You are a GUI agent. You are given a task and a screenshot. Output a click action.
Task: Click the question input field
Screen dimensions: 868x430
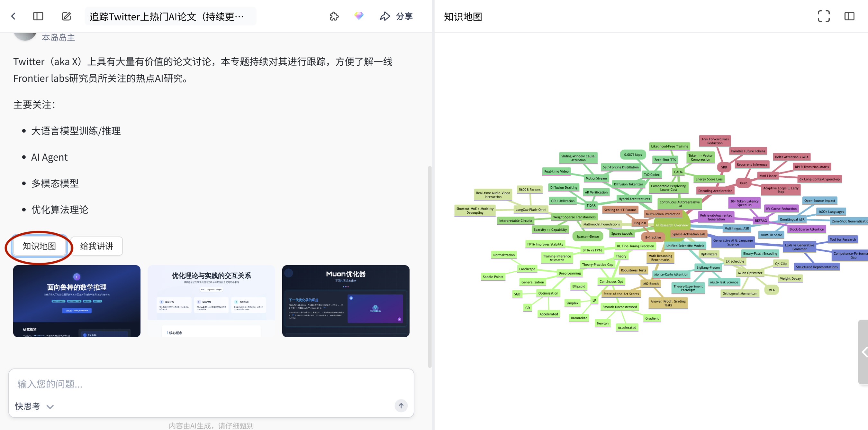(211, 384)
